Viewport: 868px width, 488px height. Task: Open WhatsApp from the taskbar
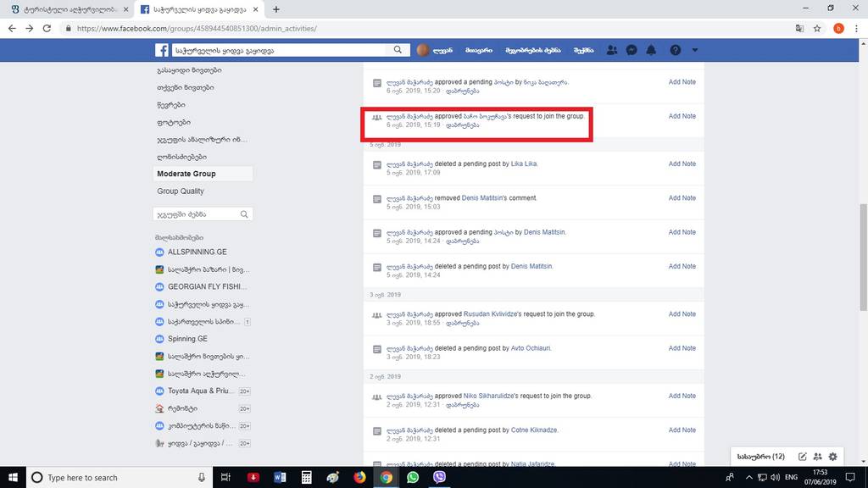pos(413,478)
